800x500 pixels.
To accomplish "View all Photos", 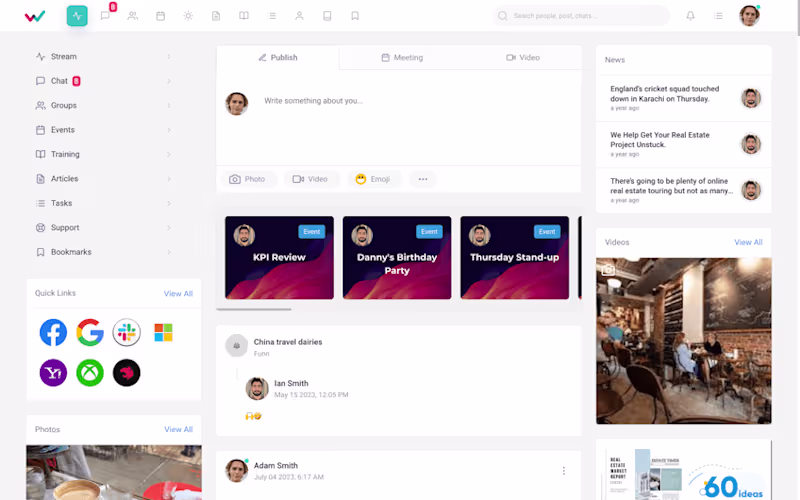I will pyautogui.click(x=178, y=430).
